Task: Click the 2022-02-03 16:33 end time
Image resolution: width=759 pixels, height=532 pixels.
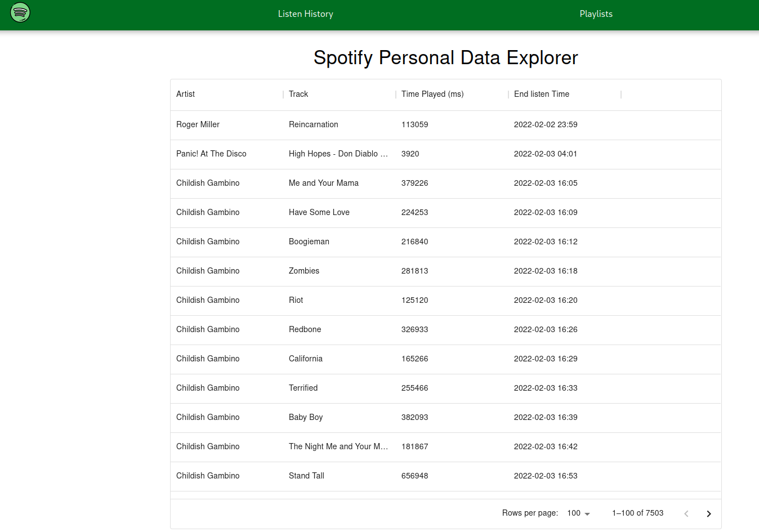Action: pyautogui.click(x=546, y=388)
